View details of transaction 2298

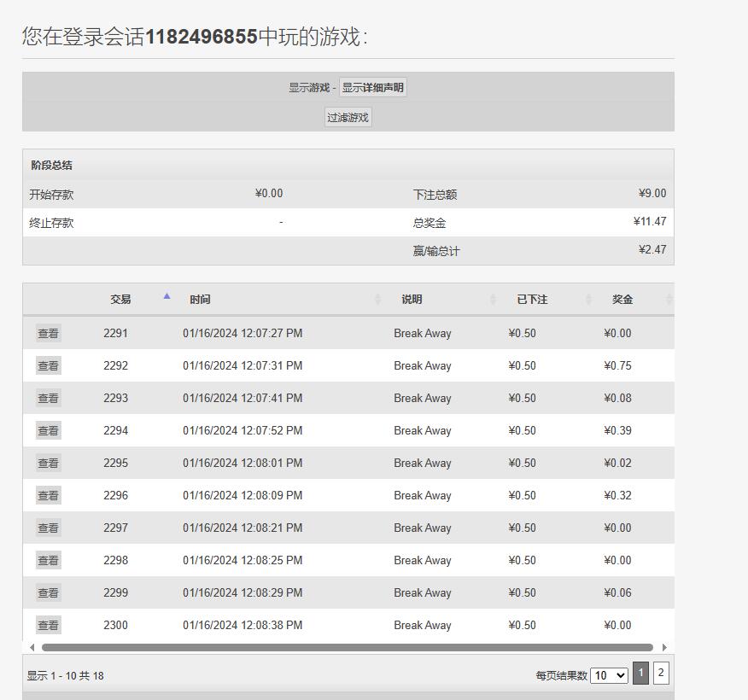(x=48, y=561)
